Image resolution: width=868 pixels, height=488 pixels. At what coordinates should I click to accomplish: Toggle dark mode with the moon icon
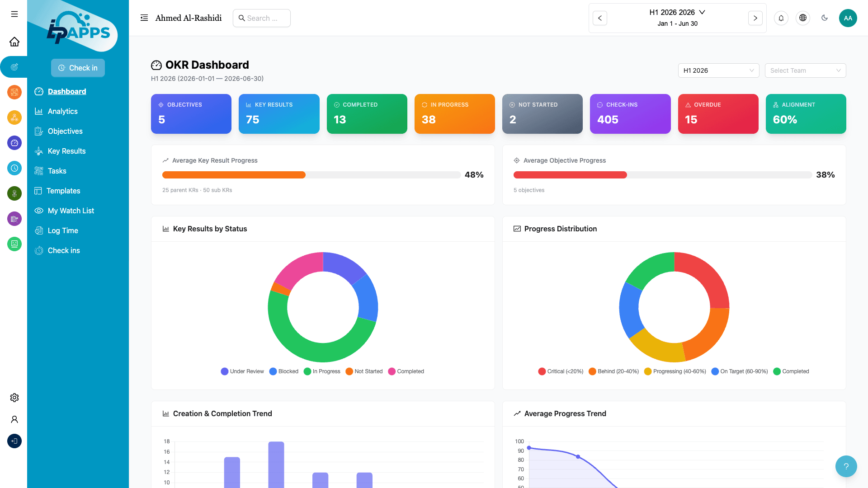click(x=825, y=18)
